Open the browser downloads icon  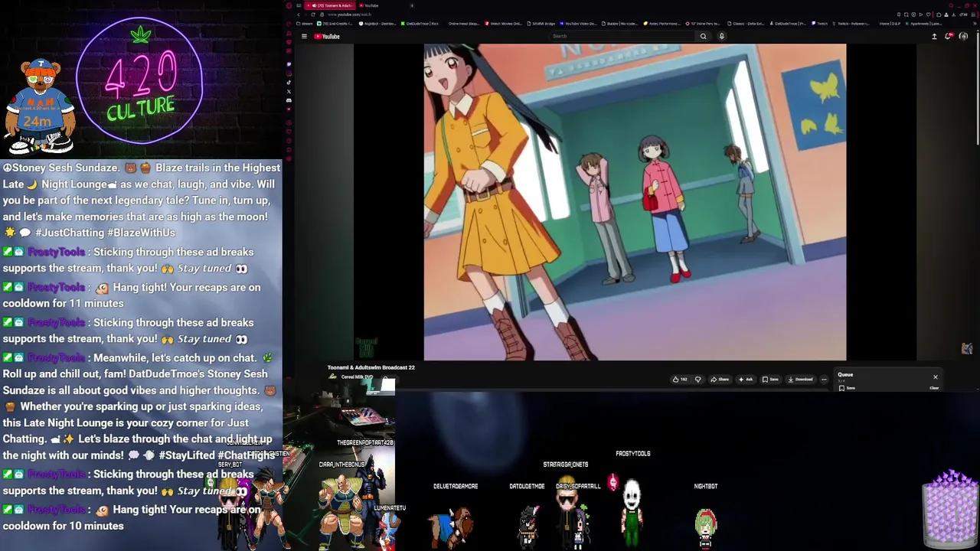click(953, 15)
